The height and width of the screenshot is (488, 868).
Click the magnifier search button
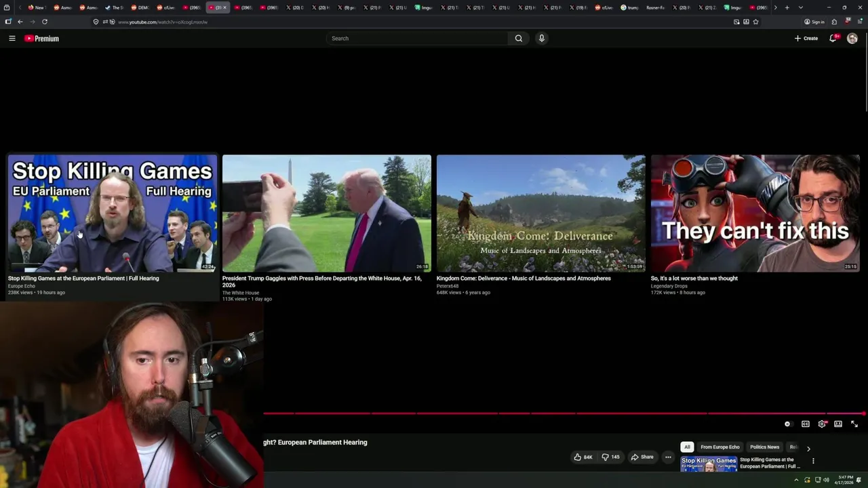(519, 39)
